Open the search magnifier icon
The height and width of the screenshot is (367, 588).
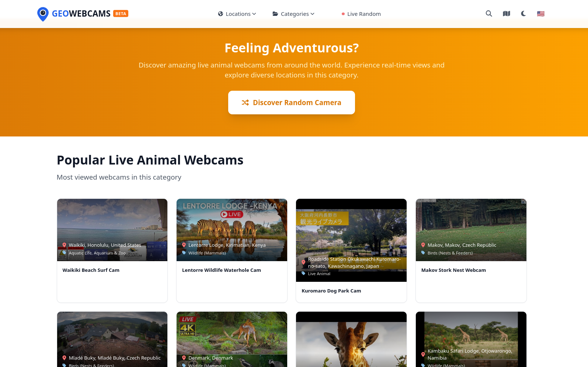[489, 14]
